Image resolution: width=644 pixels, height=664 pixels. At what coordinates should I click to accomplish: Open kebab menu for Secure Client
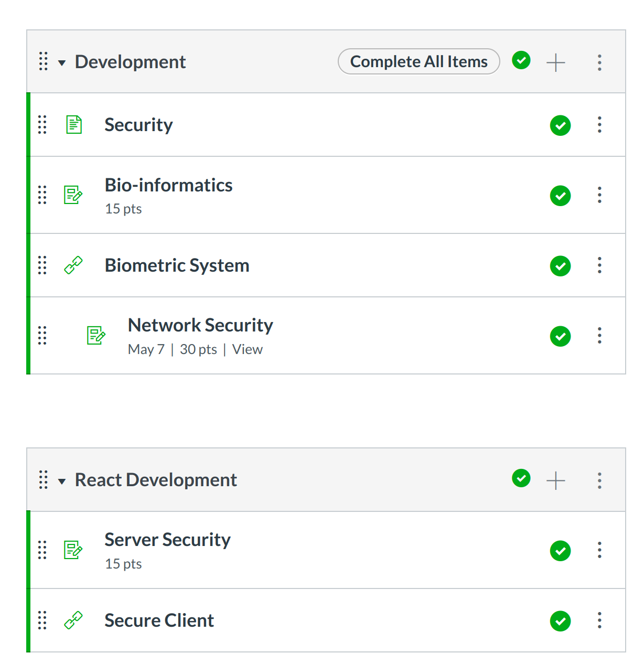(599, 620)
